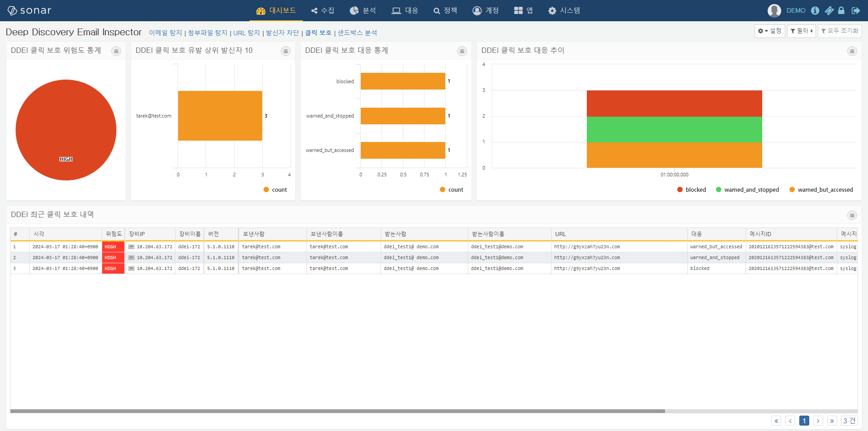Click the logout icon
The width and height of the screenshot is (868, 431).
click(855, 10)
